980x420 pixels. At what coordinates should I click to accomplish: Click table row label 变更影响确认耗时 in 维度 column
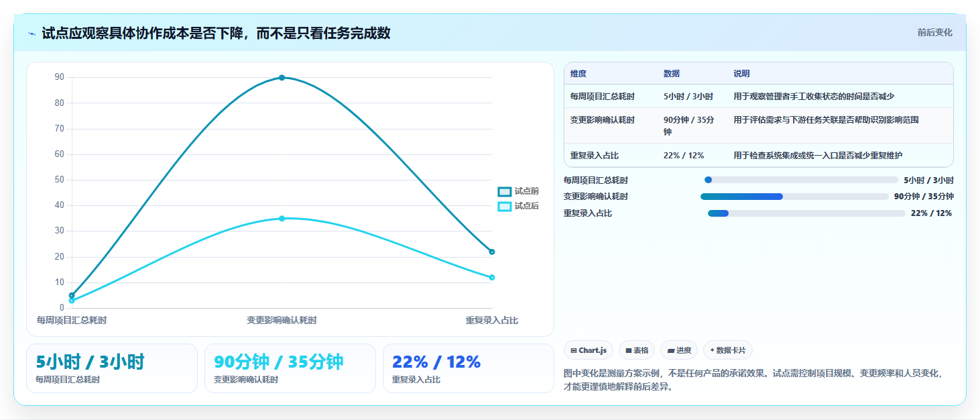[x=603, y=120]
